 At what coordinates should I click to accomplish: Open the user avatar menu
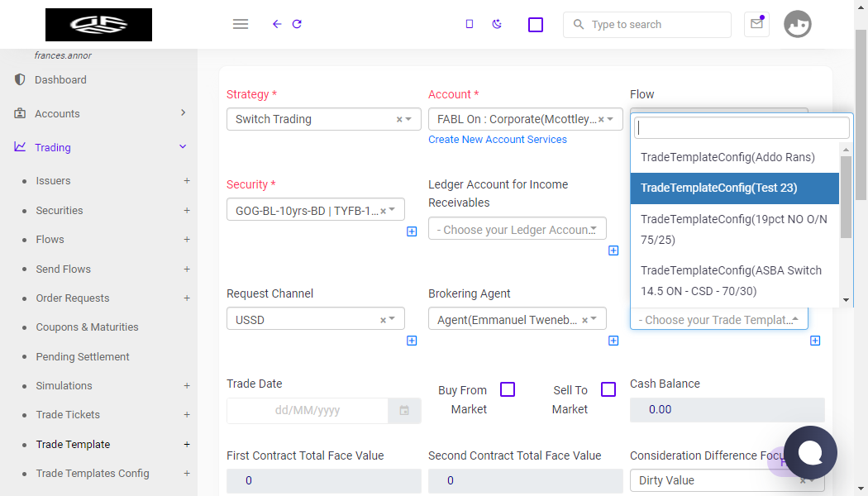[x=797, y=24]
